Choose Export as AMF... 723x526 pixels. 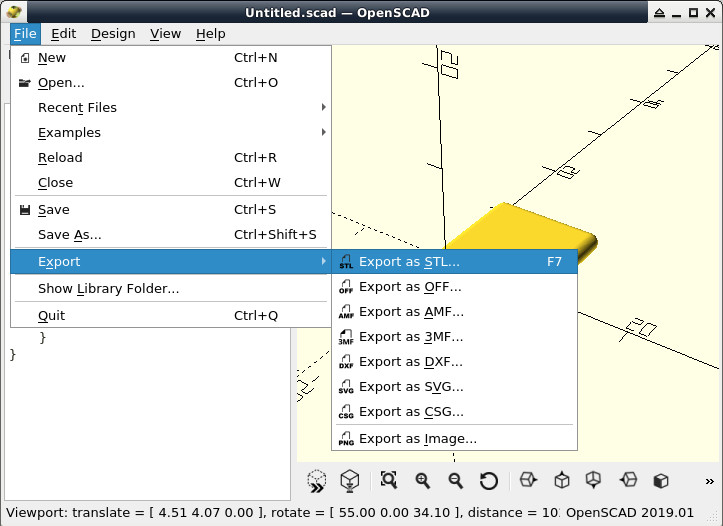coord(454,312)
